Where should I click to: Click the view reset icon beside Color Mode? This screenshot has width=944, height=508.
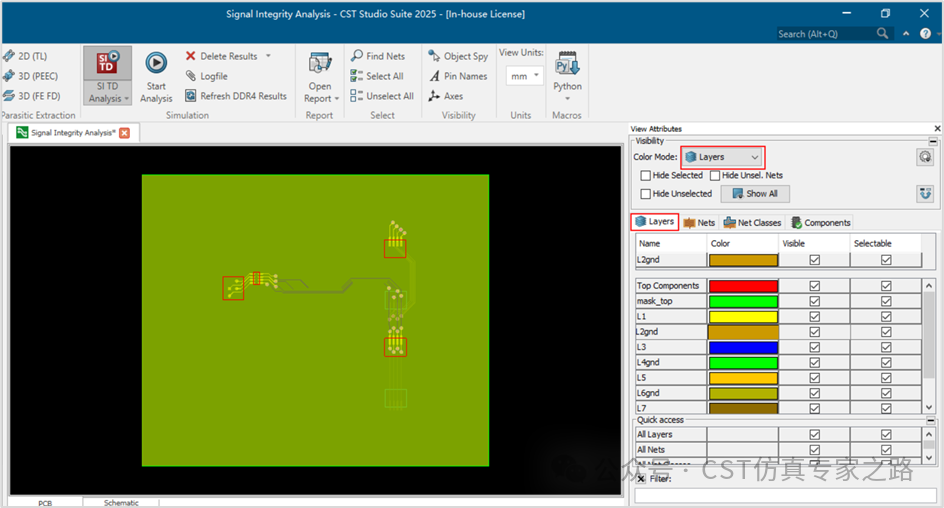(925, 157)
